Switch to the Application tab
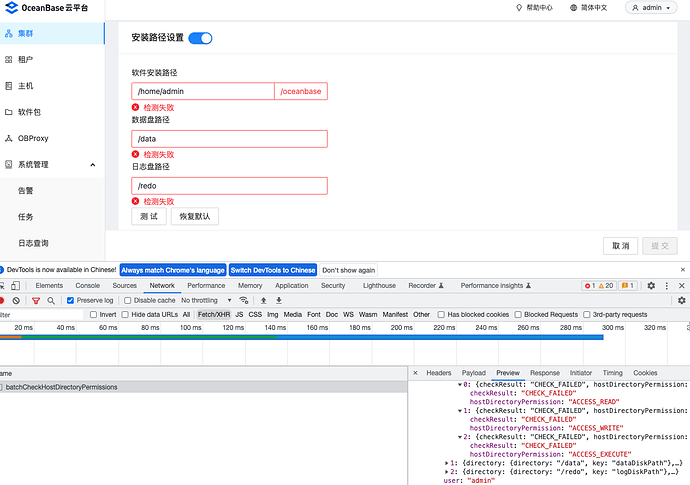The height and width of the screenshot is (485, 690). pyautogui.click(x=292, y=286)
